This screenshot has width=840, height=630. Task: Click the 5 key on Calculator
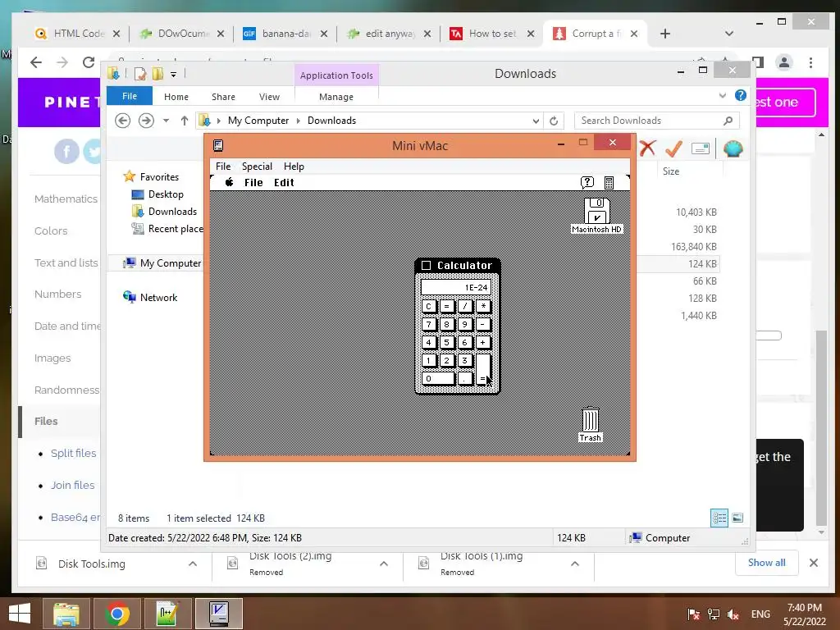(447, 342)
